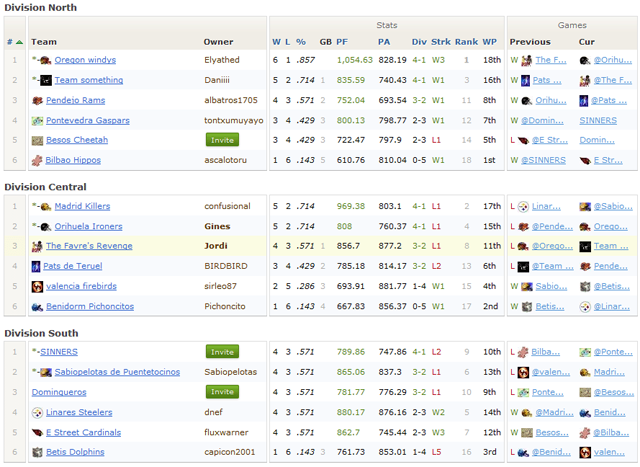The width and height of the screenshot is (640, 467).
Task: Sort table by Rank column header
Action: tap(466, 42)
